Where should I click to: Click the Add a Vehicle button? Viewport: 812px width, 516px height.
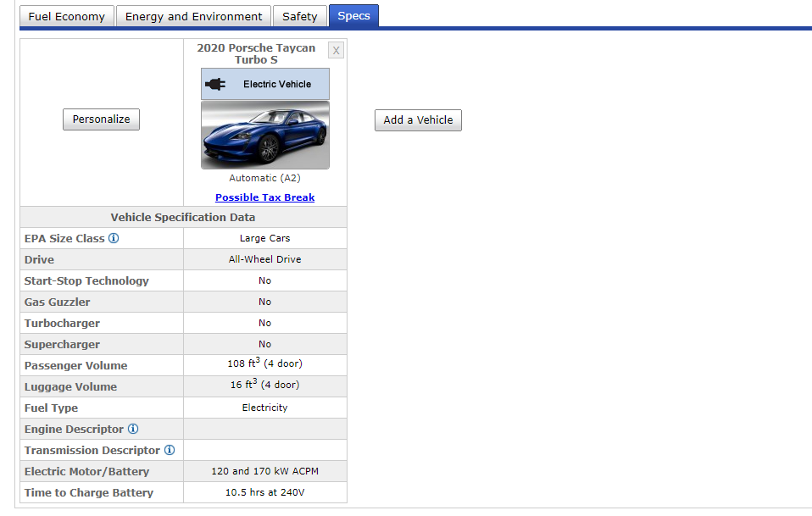418,119
